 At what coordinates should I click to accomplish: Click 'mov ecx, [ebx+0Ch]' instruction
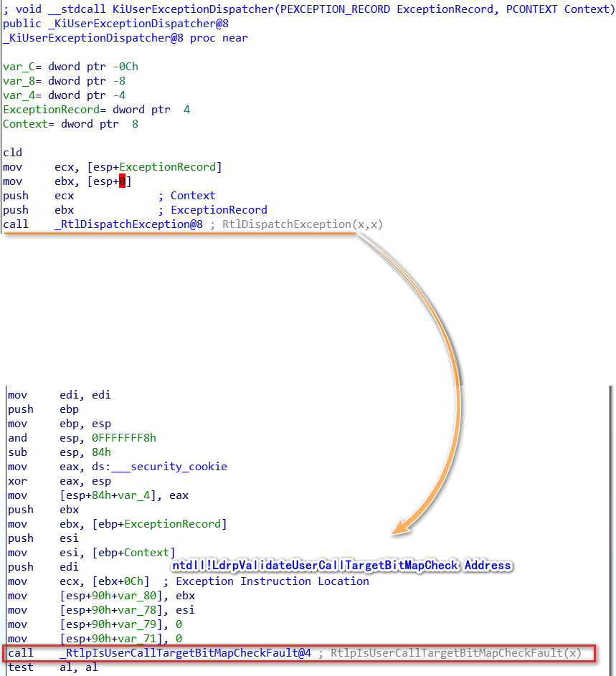[x=78, y=581]
